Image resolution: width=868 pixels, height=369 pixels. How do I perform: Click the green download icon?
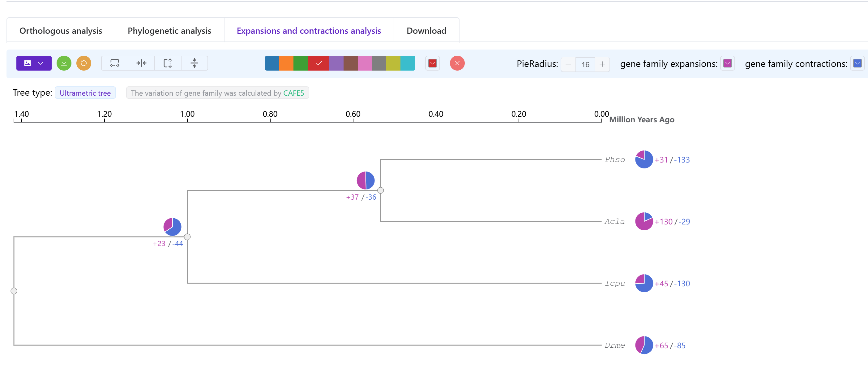click(64, 63)
